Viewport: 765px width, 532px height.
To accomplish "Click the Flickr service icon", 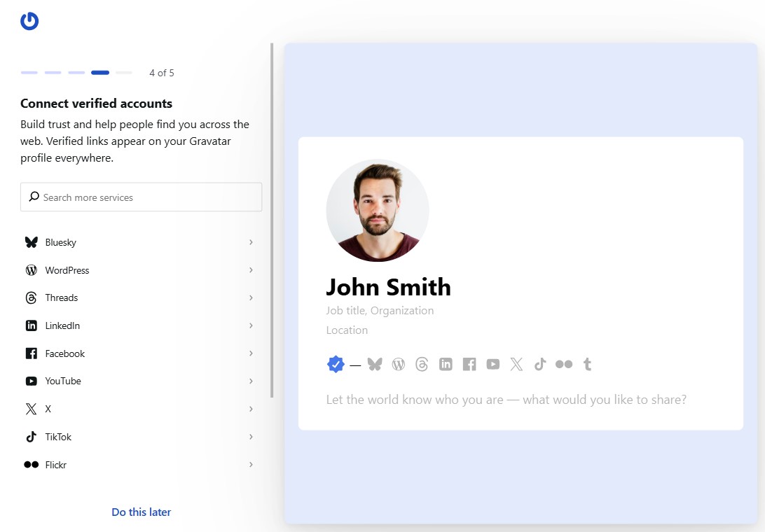I will 31,464.
